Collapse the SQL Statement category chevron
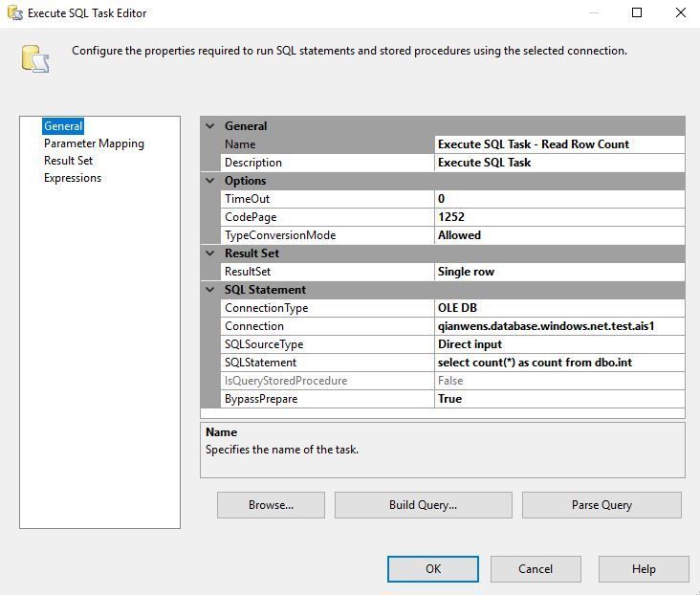This screenshot has width=700, height=595. [x=209, y=290]
